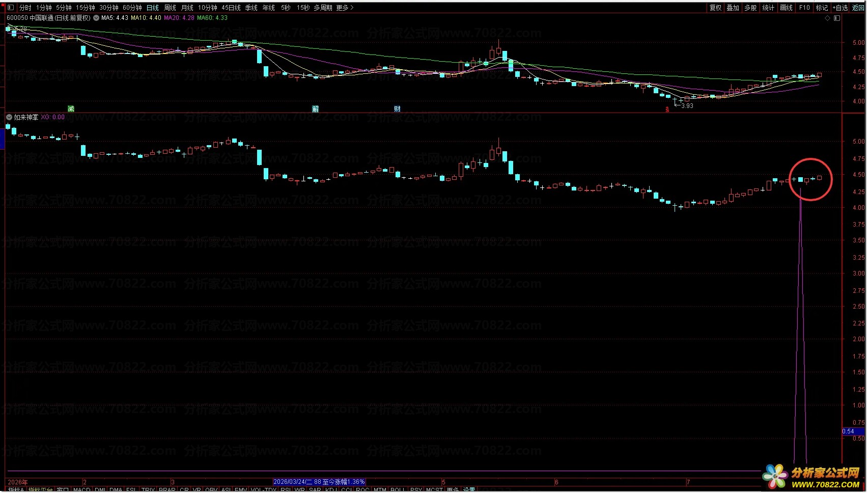Open the main chart indicator dropdown beside 前复权
Screen dimensions: 868x493
(x=96, y=18)
